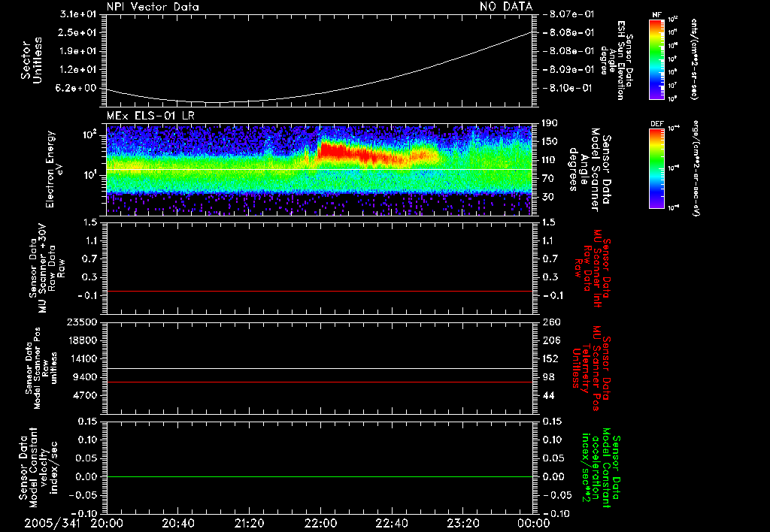Click the 'DEF' legend heading
The width and height of the screenshot is (770, 532).
657,124
